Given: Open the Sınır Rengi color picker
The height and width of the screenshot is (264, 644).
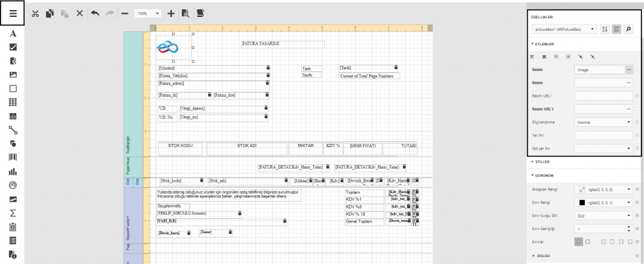Looking at the screenshot, I should pos(604,202).
